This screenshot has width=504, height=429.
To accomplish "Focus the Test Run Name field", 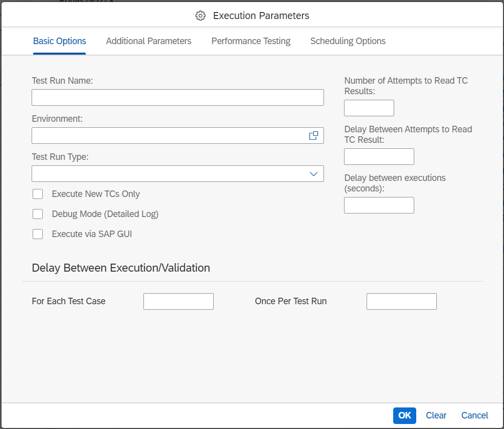I will (178, 98).
